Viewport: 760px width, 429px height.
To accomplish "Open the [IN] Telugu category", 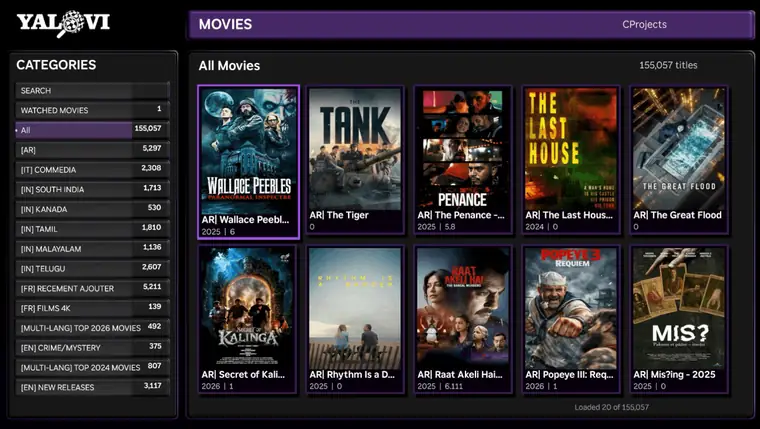I will click(92, 269).
